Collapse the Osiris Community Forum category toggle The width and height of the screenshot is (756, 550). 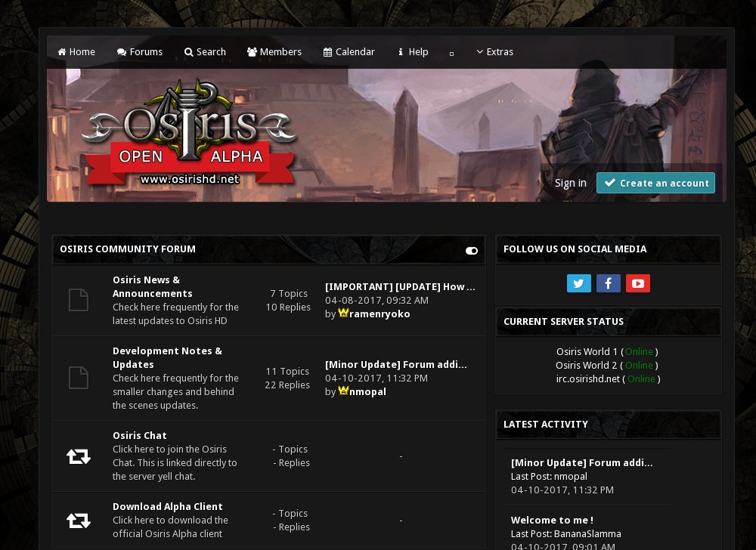point(472,251)
